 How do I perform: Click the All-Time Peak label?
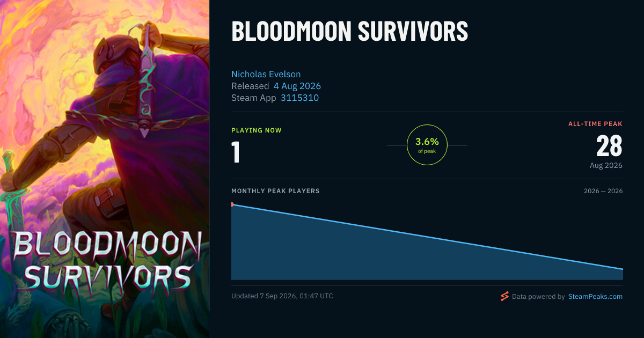tap(596, 124)
